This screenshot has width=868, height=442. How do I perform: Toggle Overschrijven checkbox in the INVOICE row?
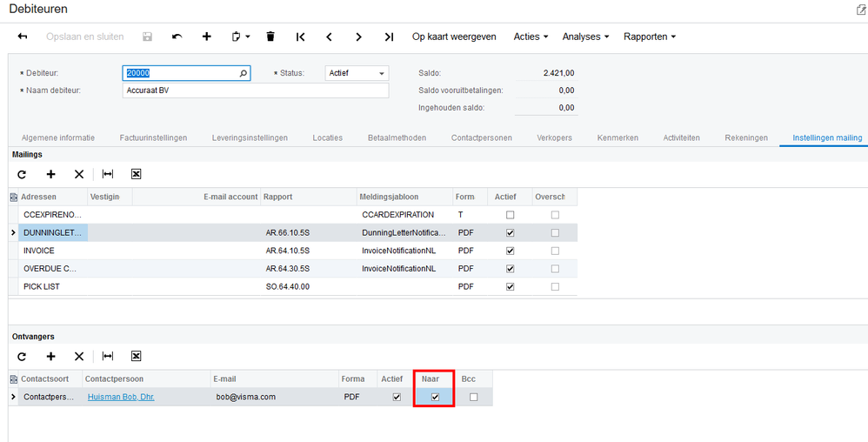555,251
